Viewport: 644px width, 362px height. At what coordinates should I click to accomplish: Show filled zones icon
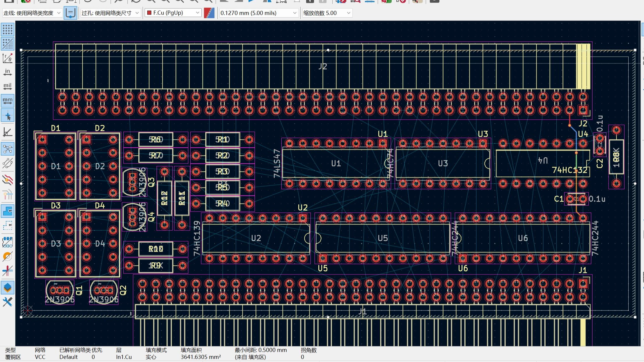pyautogui.click(x=8, y=211)
